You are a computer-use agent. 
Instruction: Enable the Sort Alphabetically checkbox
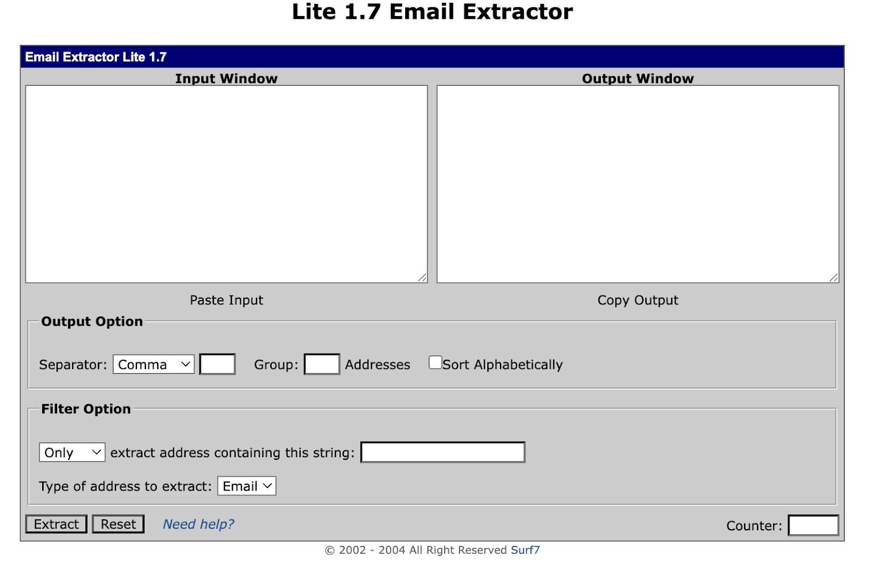point(435,362)
